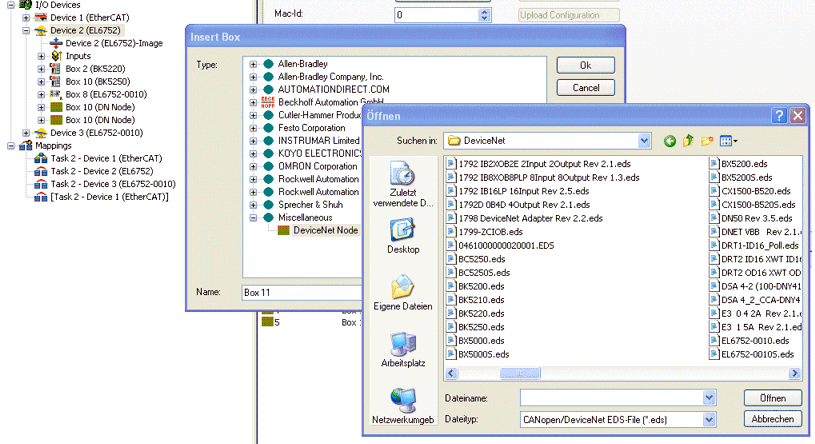This screenshot has width=815, height=444.
Task: Expand Device 1 (EtherCAT) node
Action: point(25,18)
